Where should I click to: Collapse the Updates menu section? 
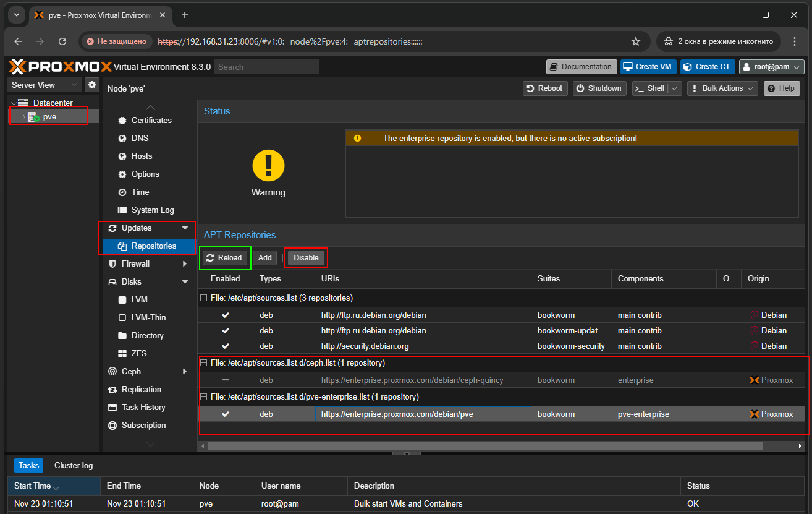point(185,228)
